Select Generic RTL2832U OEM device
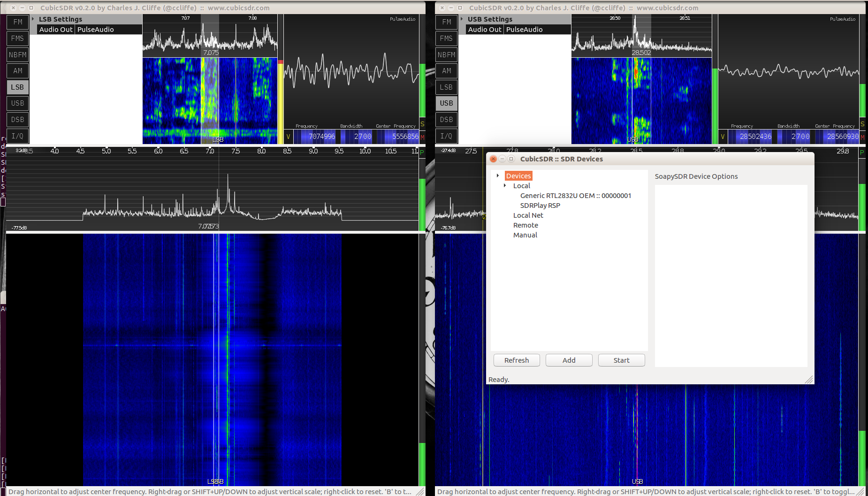The width and height of the screenshot is (868, 496). click(x=576, y=196)
